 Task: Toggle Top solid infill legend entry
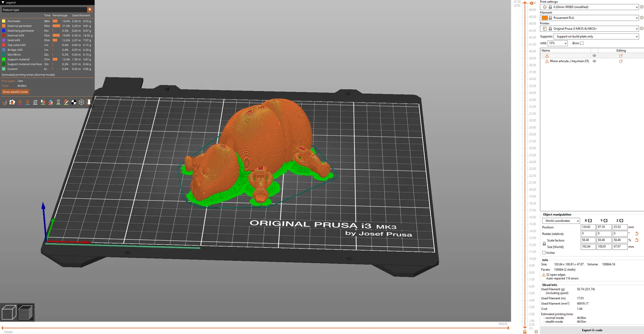tap(47, 45)
